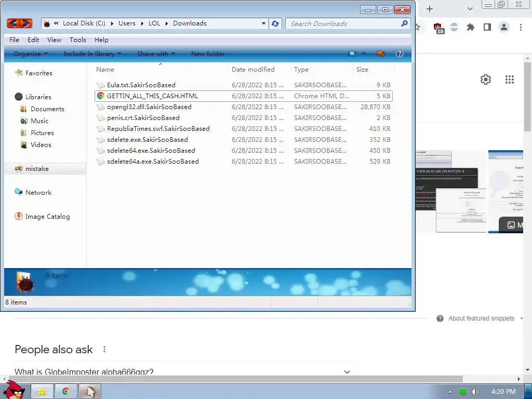
Task: Toggle the preview pane icon
Action: [x=381, y=54]
